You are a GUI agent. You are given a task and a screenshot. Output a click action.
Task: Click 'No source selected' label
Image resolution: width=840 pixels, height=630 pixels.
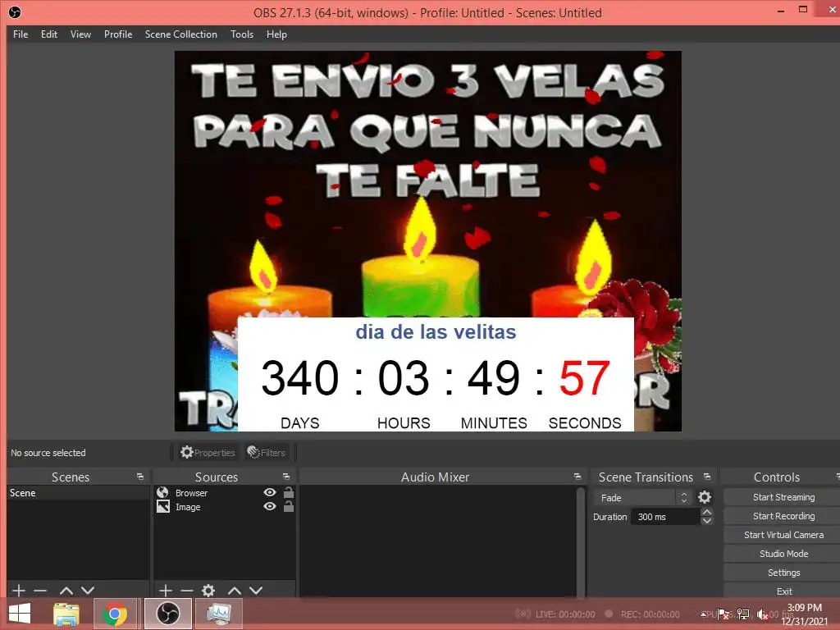[48, 453]
